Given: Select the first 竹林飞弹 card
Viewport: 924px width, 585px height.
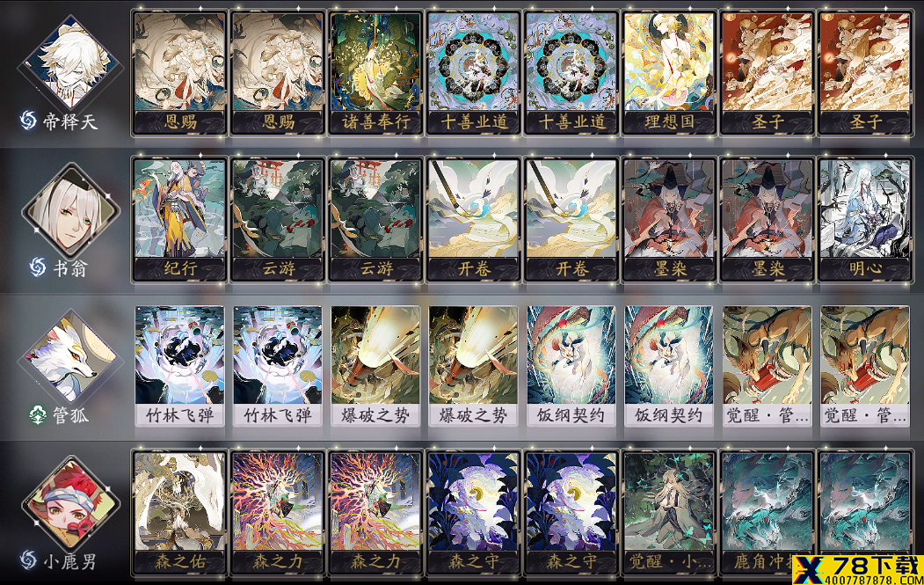Looking at the screenshot, I should click(179, 366).
